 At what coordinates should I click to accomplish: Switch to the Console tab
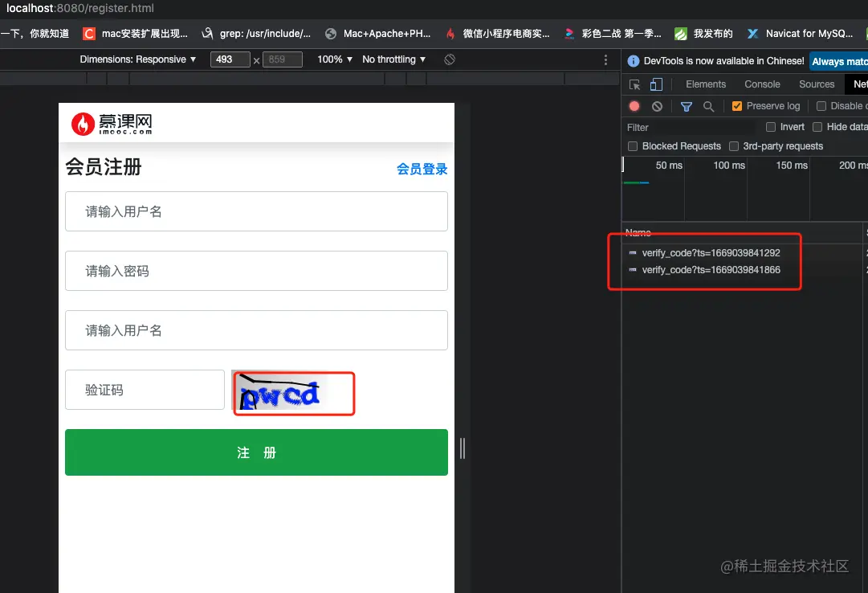(762, 84)
